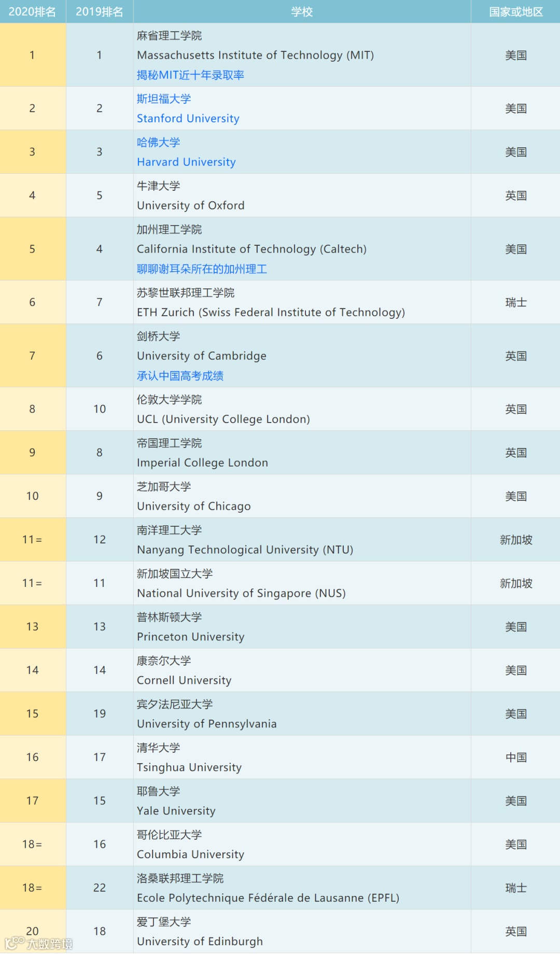Open the 斯坦福大学 link

164,99
